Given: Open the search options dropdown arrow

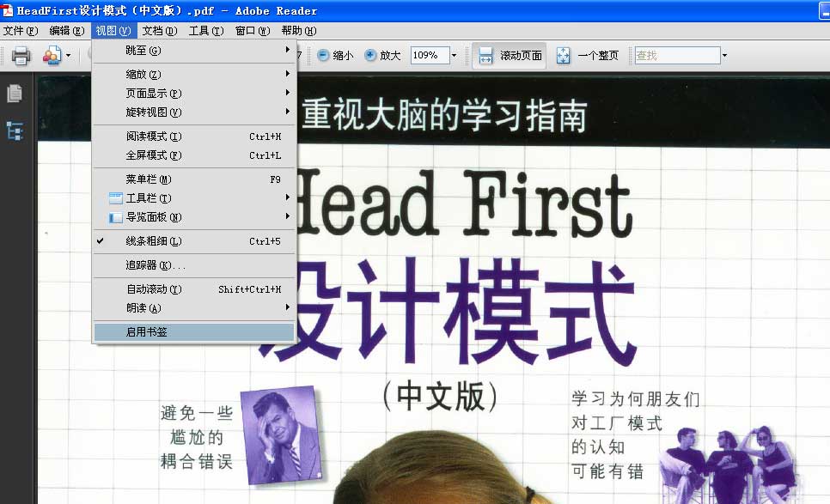Looking at the screenshot, I should coord(724,55).
